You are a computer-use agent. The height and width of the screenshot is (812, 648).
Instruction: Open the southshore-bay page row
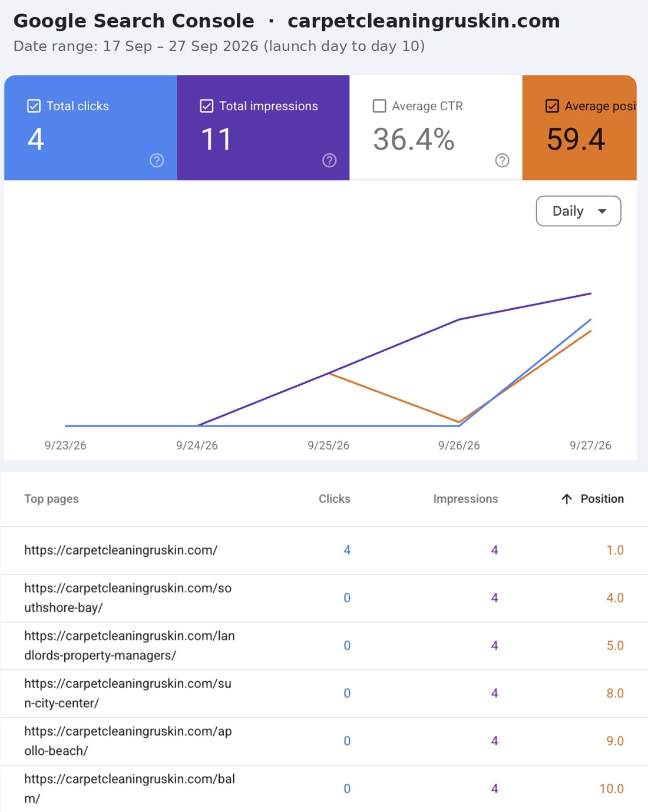pos(128,598)
